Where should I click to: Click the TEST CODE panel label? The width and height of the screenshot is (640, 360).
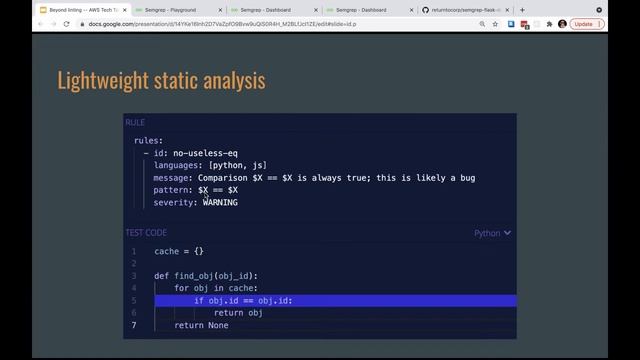click(x=146, y=233)
